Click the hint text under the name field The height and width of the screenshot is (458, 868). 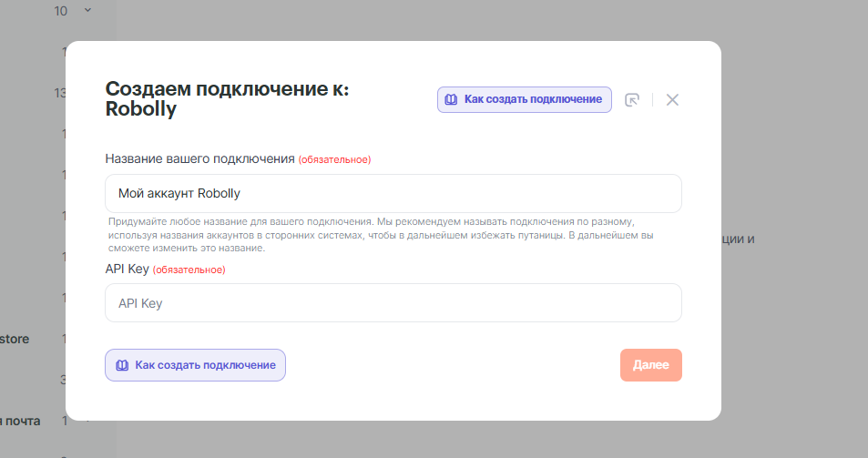click(381, 235)
